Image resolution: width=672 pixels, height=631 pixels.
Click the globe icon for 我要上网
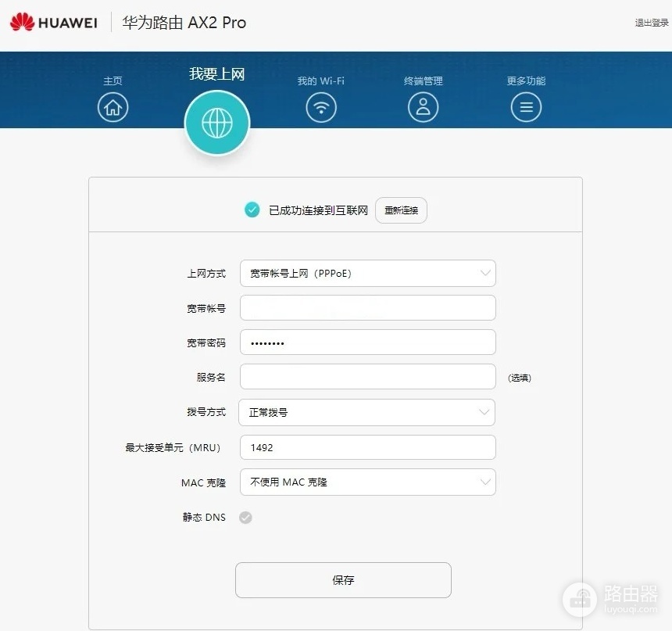tap(217, 123)
